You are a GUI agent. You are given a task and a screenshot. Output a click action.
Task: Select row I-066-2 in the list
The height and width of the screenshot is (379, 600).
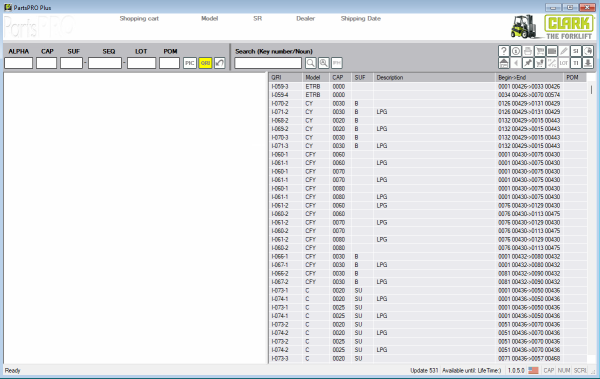click(x=428, y=273)
